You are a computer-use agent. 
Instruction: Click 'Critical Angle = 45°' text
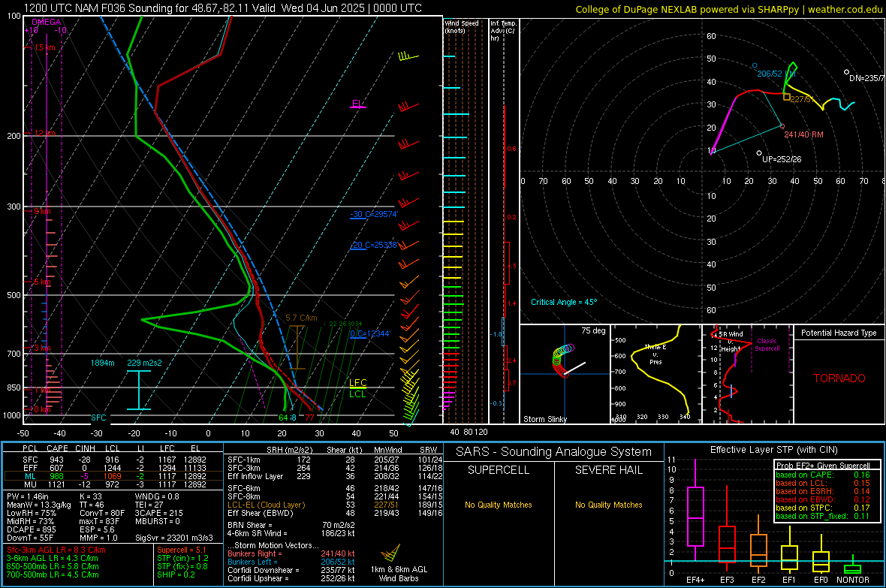563,302
